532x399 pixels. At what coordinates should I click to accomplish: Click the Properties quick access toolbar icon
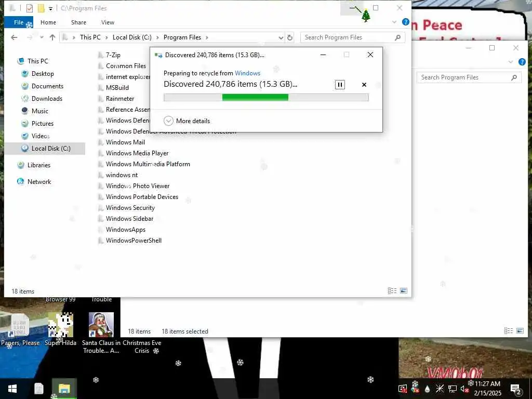coord(30,8)
